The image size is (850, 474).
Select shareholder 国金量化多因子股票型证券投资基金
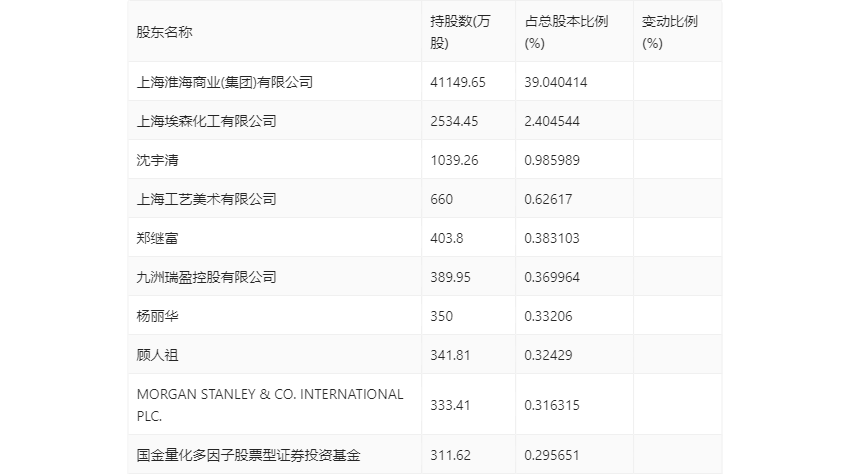click(x=248, y=455)
